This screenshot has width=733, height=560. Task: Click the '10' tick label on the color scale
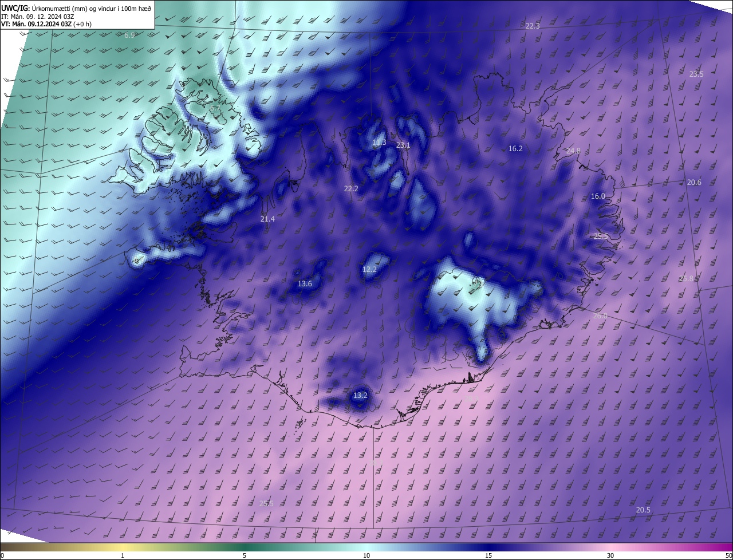(366, 555)
